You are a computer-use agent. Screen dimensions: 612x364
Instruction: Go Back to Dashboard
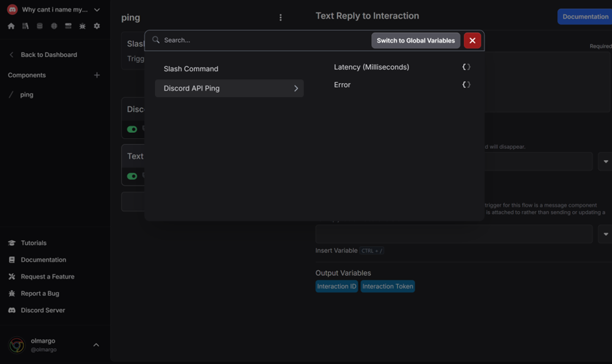(x=49, y=54)
